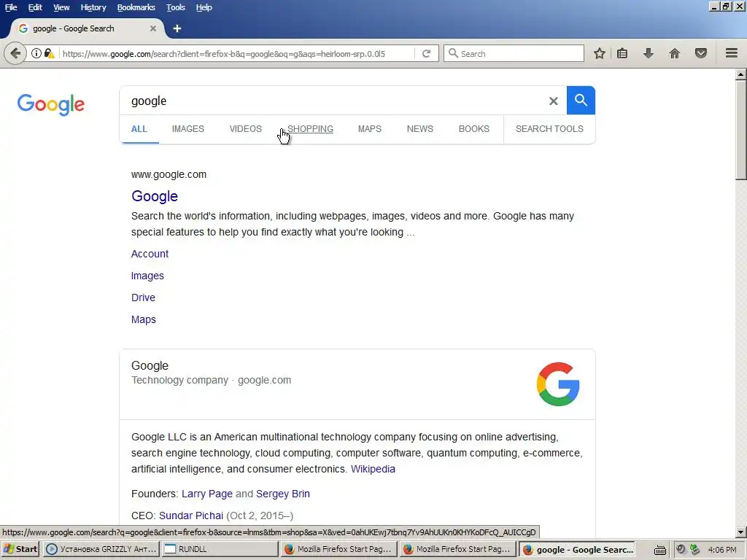Open the File menu
Image resolution: width=747 pixels, height=560 pixels.
(x=11, y=7)
